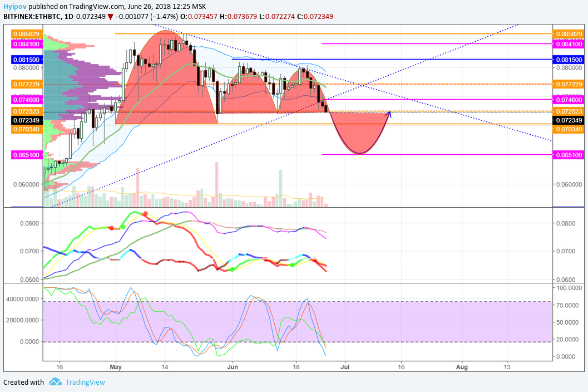Click the Jun label on the time axis

(233, 367)
